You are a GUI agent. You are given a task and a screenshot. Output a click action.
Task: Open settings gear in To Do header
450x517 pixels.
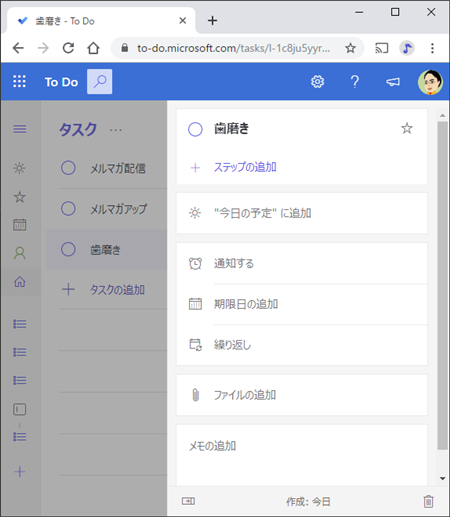(x=317, y=82)
